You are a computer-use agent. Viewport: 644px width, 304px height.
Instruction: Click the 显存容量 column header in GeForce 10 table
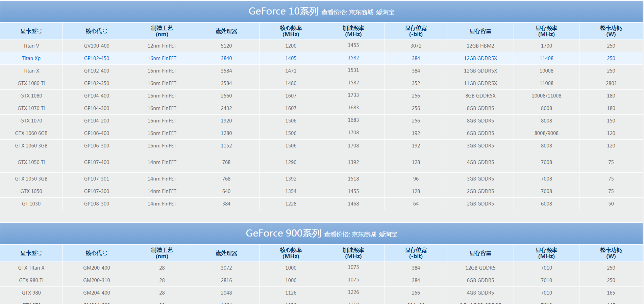(x=480, y=31)
